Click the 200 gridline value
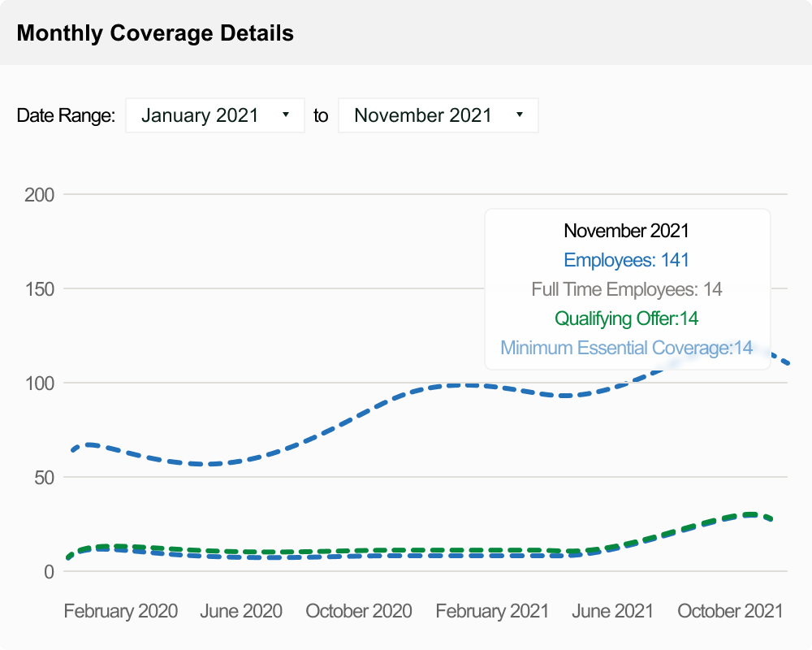This screenshot has width=812, height=650. (39, 195)
